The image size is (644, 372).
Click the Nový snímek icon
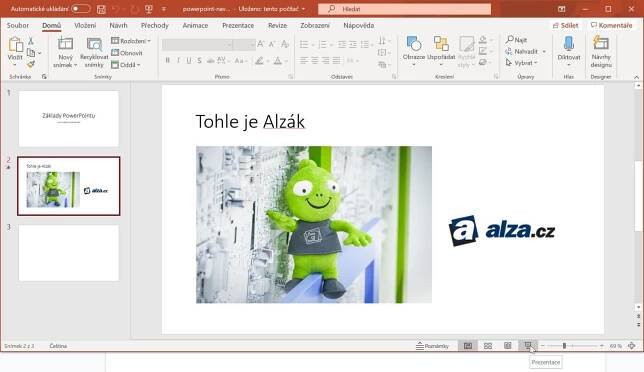[x=65, y=44]
